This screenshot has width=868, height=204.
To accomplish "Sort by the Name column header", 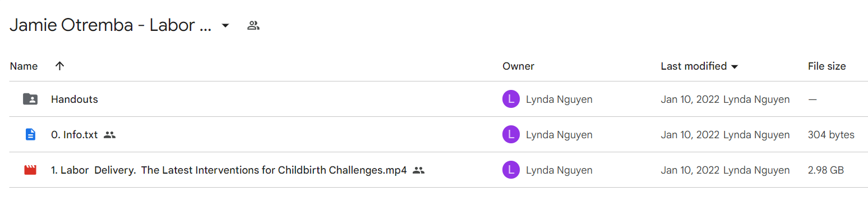I will tap(24, 66).
